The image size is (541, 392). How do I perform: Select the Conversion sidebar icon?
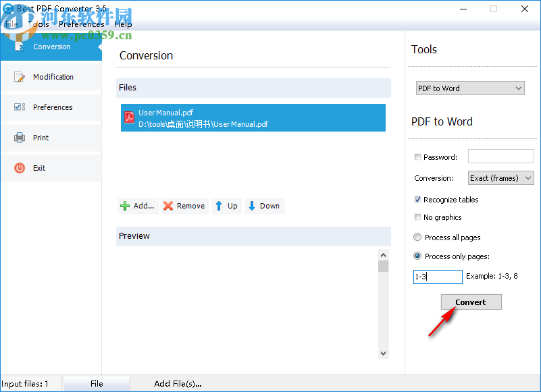[x=20, y=47]
